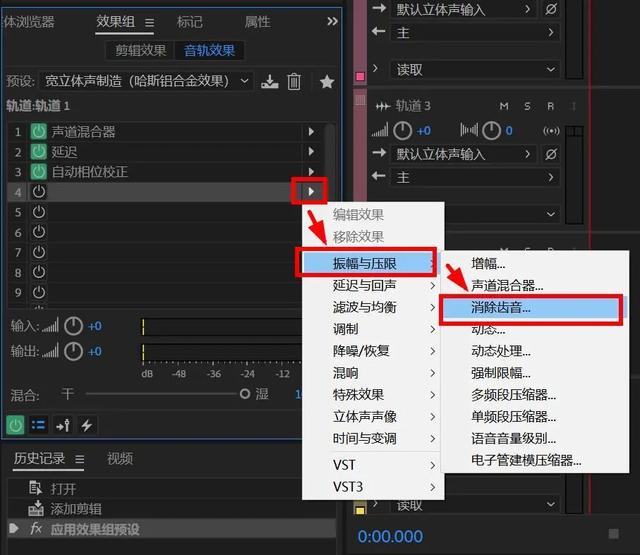The height and width of the screenshot is (555, 640).
Task: Select Apply Effects Rack Preset history entry
Action: point(171,529)
